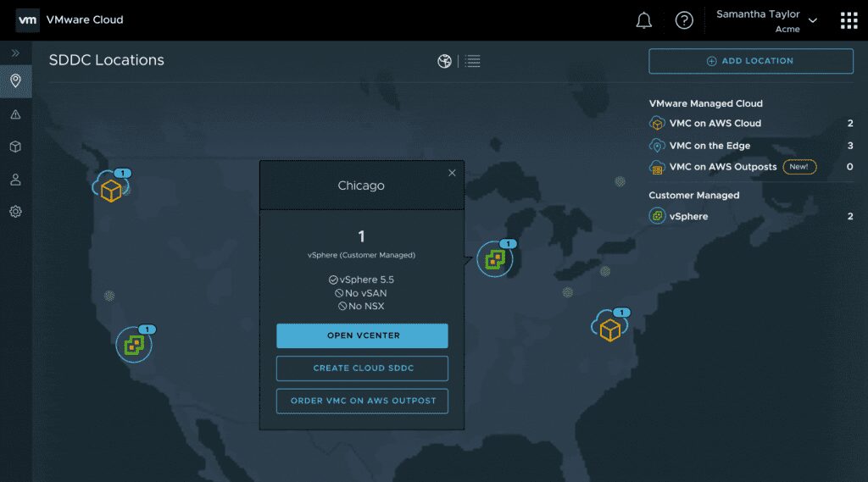Open the cube inventory sidebar icon
The height and width of the screenshot is (482, 868).
click(15, 147)
